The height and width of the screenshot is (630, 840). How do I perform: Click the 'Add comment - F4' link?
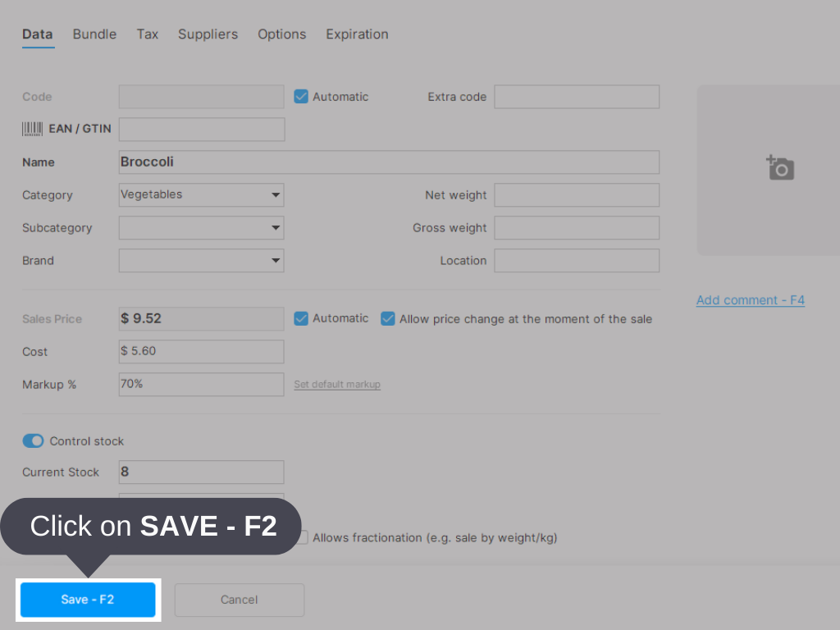pos(750,300)
